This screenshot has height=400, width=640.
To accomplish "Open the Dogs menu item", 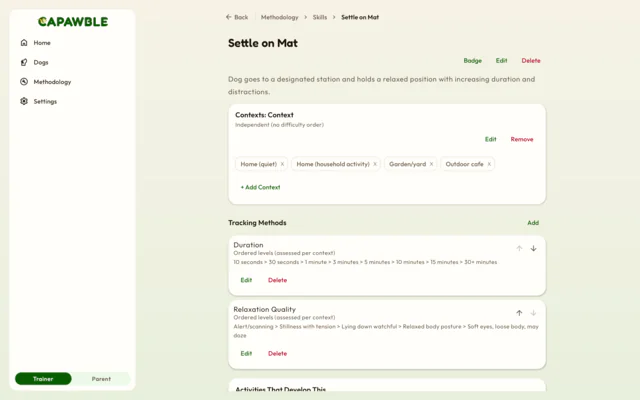I will (x=41, y=62).
